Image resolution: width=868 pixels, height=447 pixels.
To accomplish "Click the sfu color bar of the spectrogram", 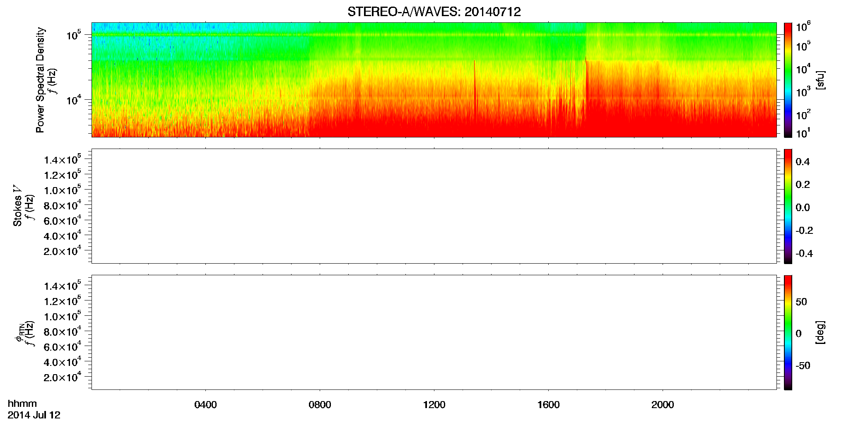I will pyautogui.click(x=788, y=80).
